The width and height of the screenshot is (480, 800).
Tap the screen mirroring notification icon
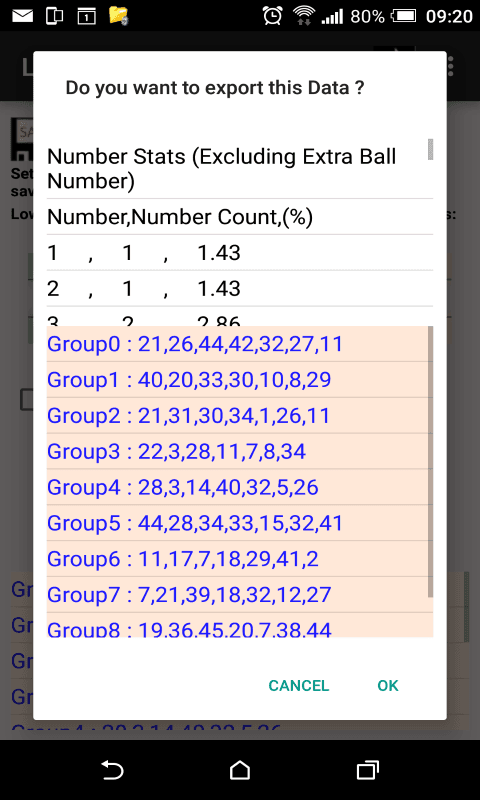click(55, 16)
